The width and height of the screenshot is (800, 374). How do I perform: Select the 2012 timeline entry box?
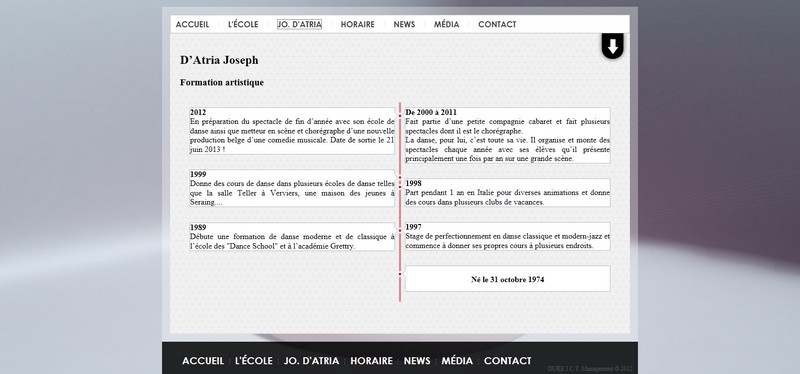[292, 131]
